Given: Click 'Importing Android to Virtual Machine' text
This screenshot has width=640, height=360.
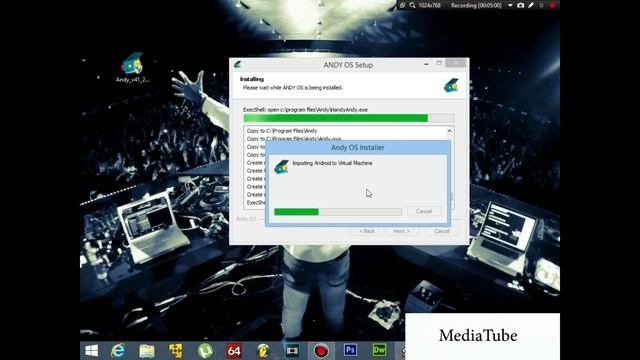Looking at the screenshot, I should coord(332,163).
